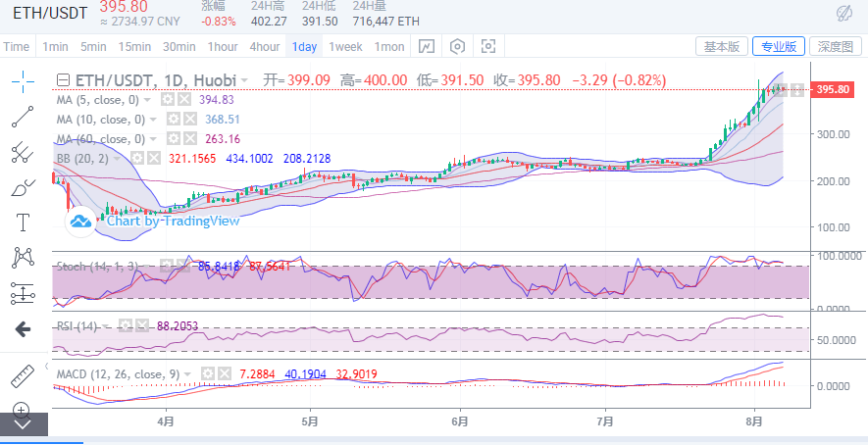Select the crosshair cursor tool
The image size is (868, 445).
pyautogui.click(x=23, y=81)
